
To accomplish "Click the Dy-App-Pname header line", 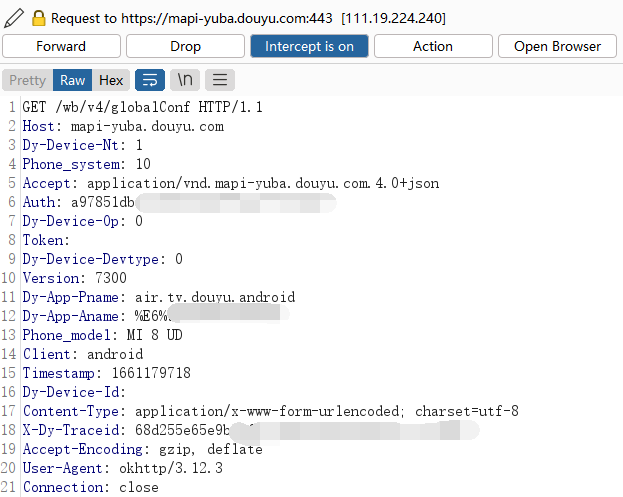I will (159, 297).
